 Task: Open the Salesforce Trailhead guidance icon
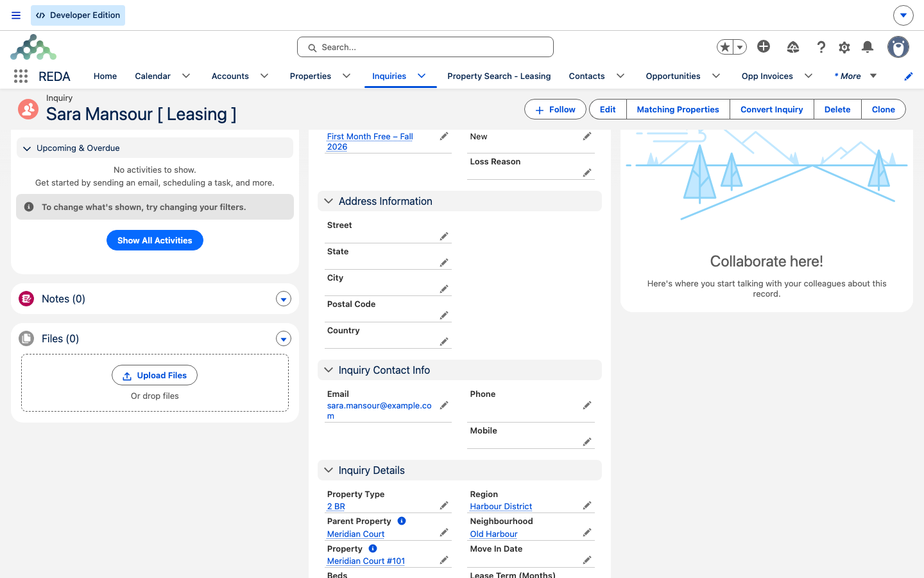click(793, 47)
